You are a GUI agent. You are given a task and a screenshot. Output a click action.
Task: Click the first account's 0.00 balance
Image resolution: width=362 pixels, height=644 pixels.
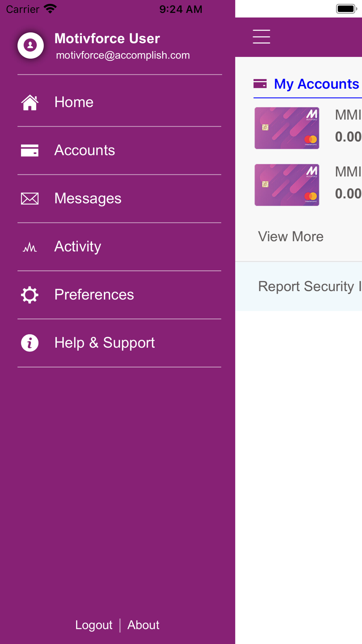tap(348, 137)
